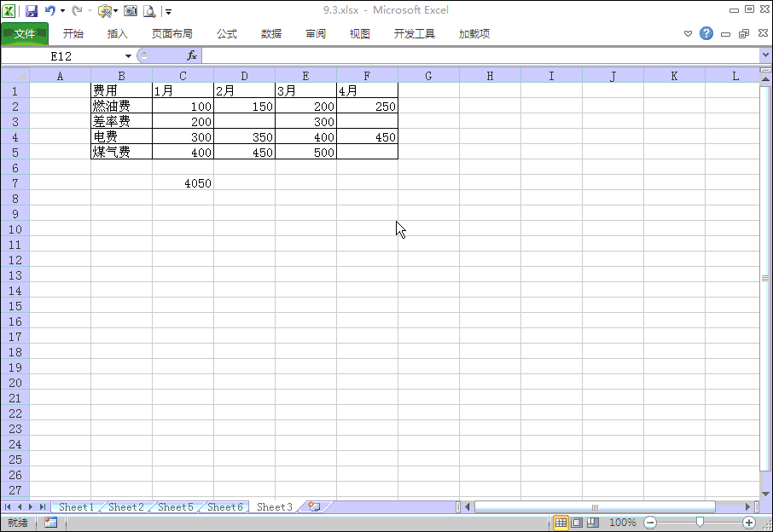Switch to the 开始 ribbon tab

coord(73,33)
